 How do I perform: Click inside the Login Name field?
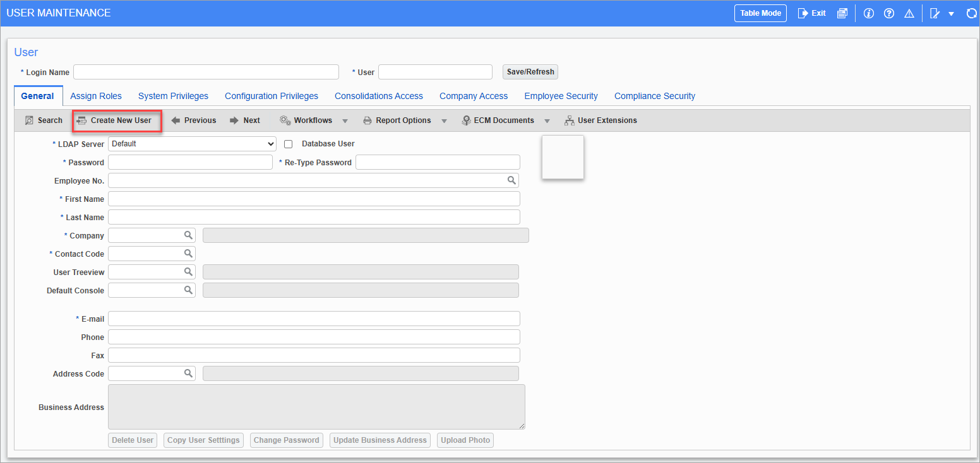(x=206, y=71)
